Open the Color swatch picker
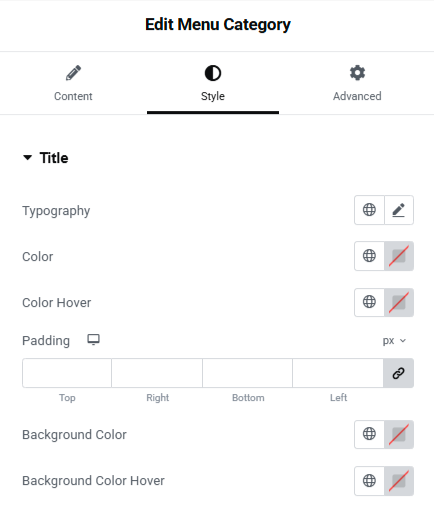434x518 pixels. pos(399,256)
